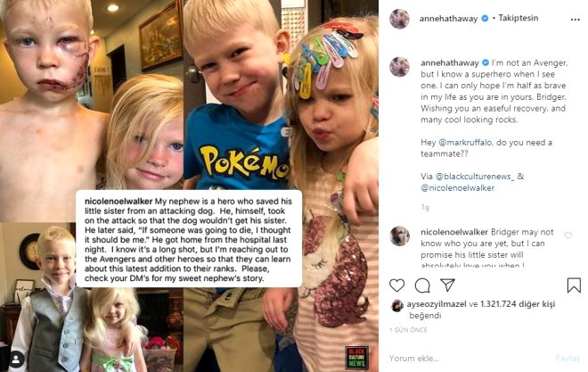Show tagged people icon on photo

point(16,360)
